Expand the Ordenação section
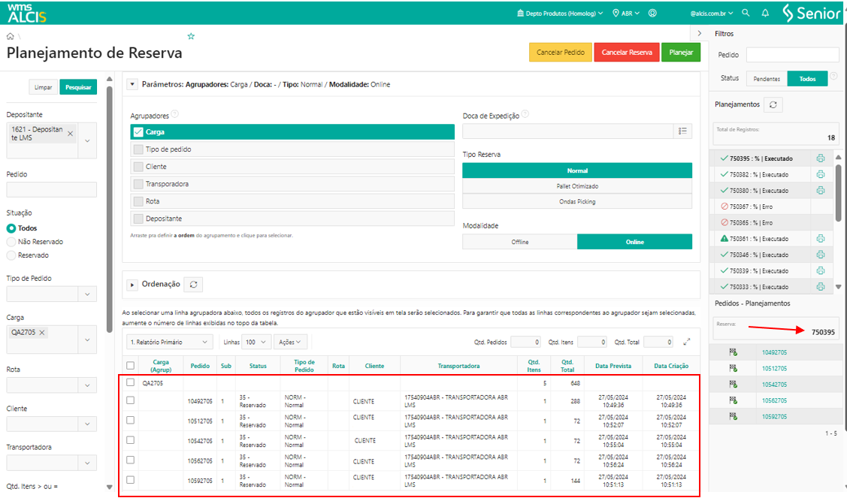This screenshot has height=504, width=847. (132, 285)
